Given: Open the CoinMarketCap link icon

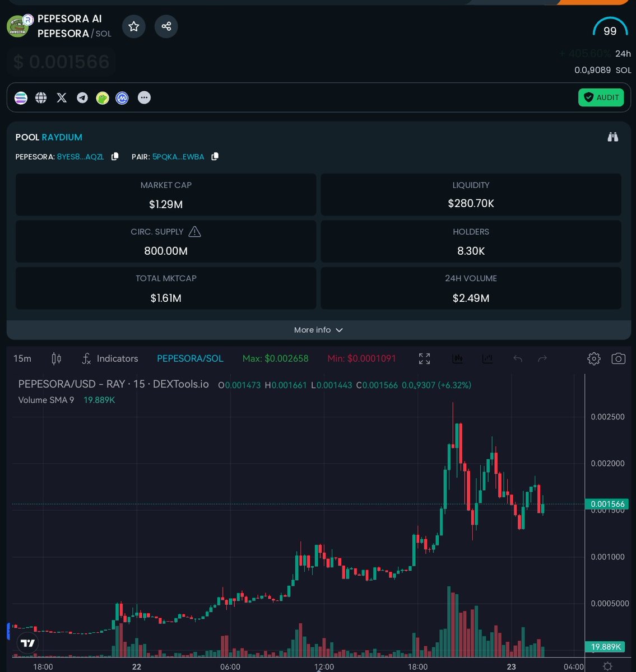Looking at the screenshot, I should 122,97.
